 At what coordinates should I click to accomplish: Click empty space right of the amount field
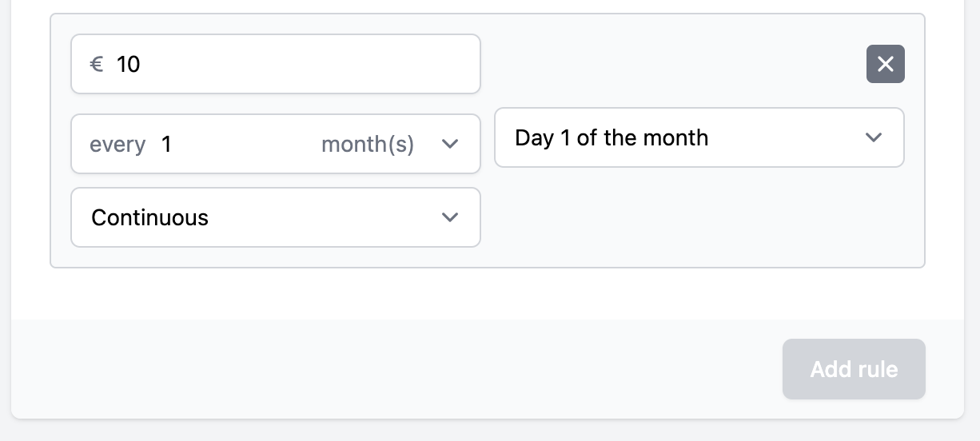click(671, 64)
